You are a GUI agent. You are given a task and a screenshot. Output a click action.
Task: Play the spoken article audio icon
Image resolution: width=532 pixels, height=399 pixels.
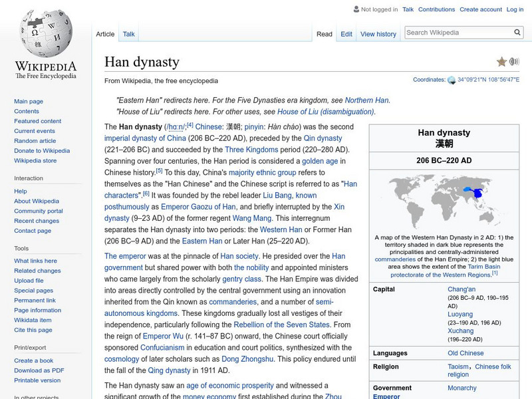coord(514,61)
